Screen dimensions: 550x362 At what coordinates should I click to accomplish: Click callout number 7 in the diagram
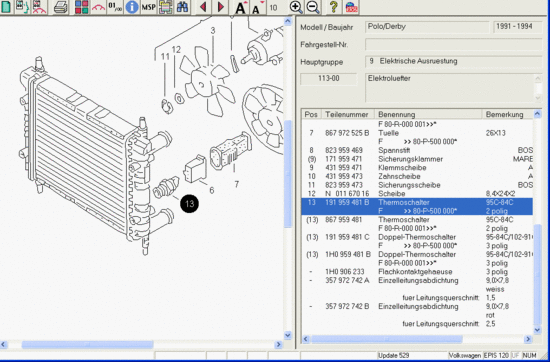237,184
